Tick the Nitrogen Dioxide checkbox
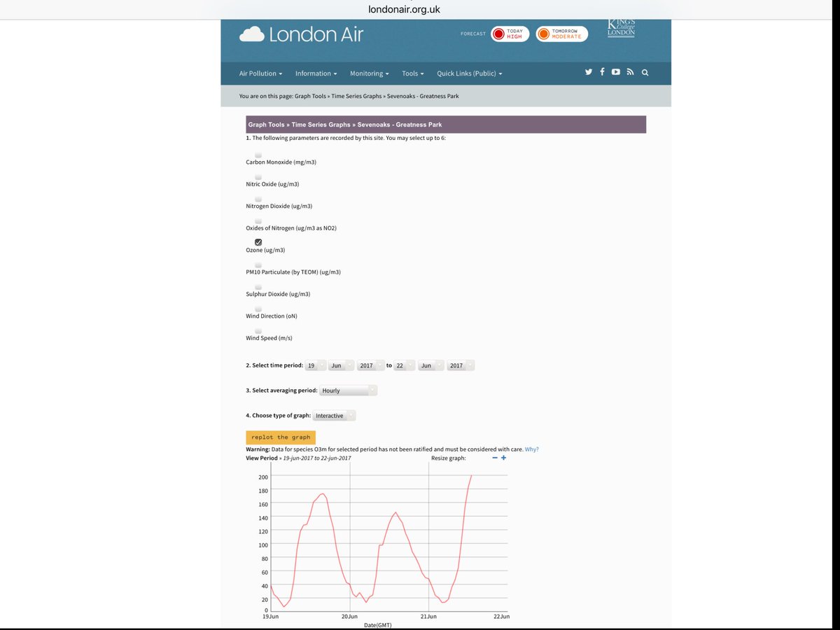This screenshot has height=630, width=840. 258,199
